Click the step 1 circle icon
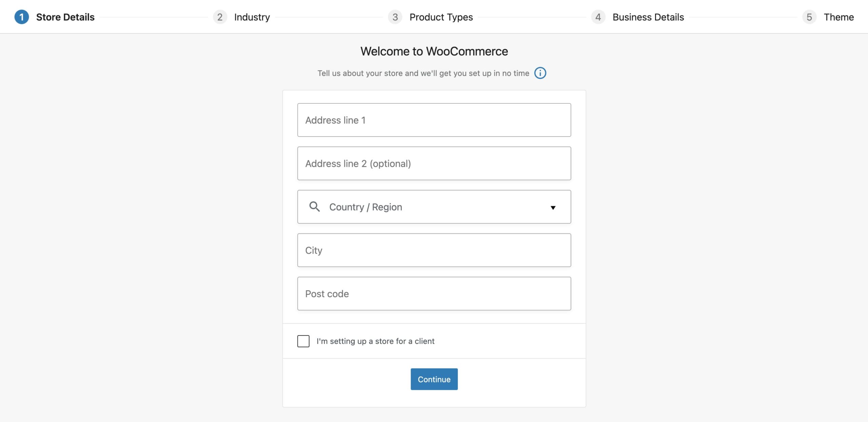Screen dimensions: 868x422 (21, 17)
